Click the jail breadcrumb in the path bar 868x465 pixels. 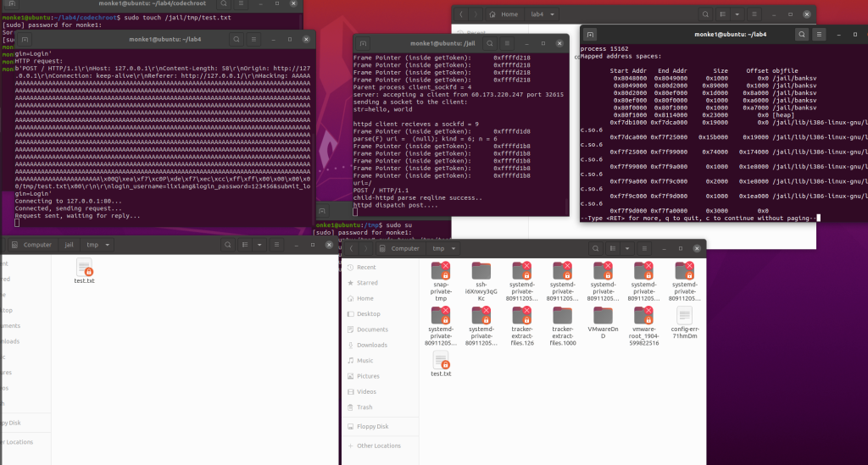(69, 245)
